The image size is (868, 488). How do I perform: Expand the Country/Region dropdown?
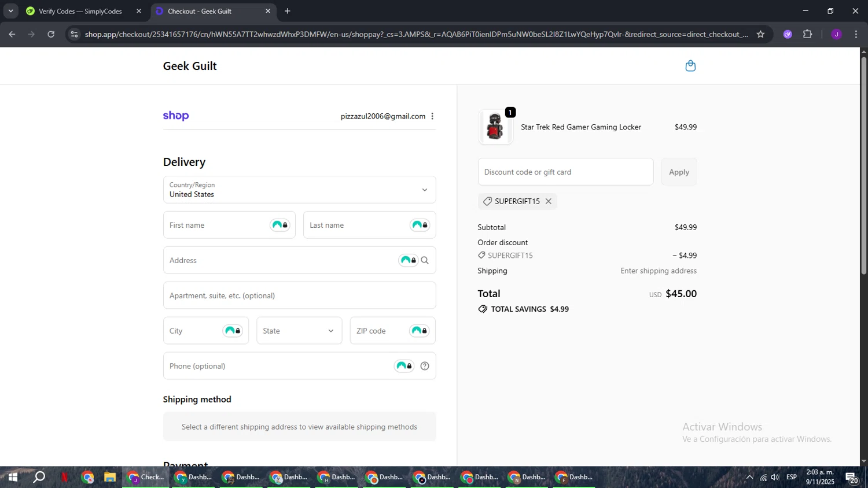[299, 190]
